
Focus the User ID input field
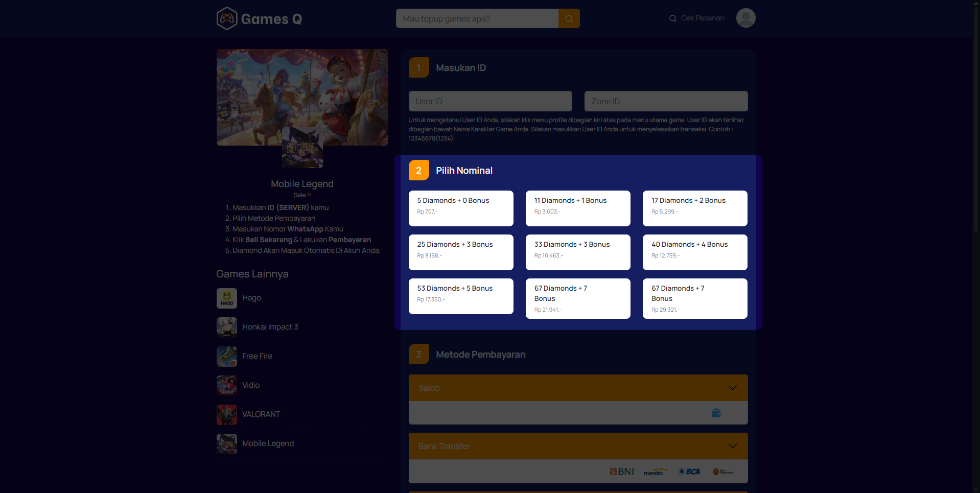pos(491,101)
